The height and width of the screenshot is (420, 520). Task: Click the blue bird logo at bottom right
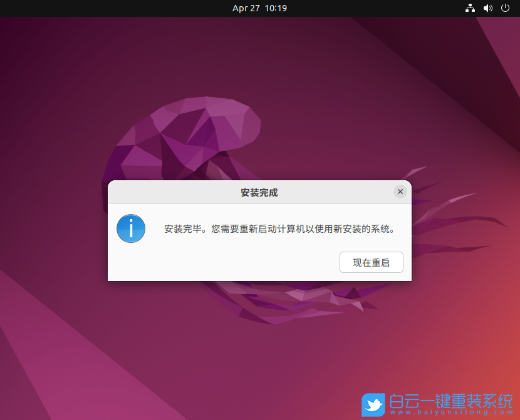click(x=373, y=405)
